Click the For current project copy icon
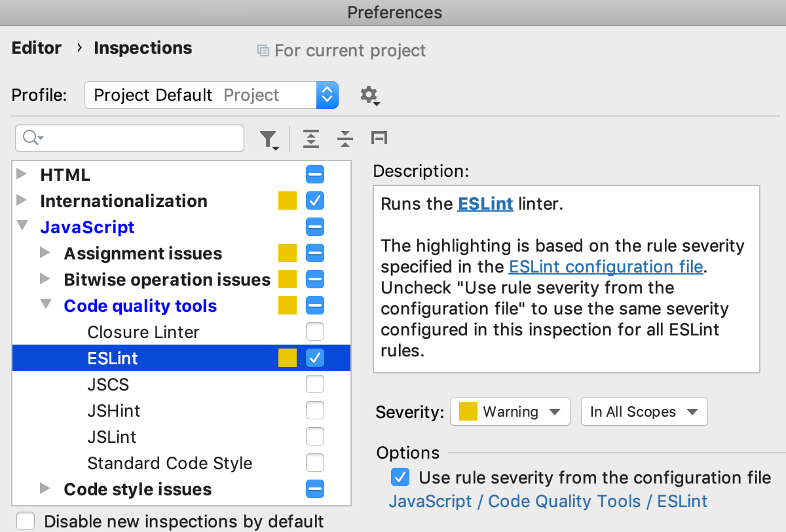 (263, 50)
